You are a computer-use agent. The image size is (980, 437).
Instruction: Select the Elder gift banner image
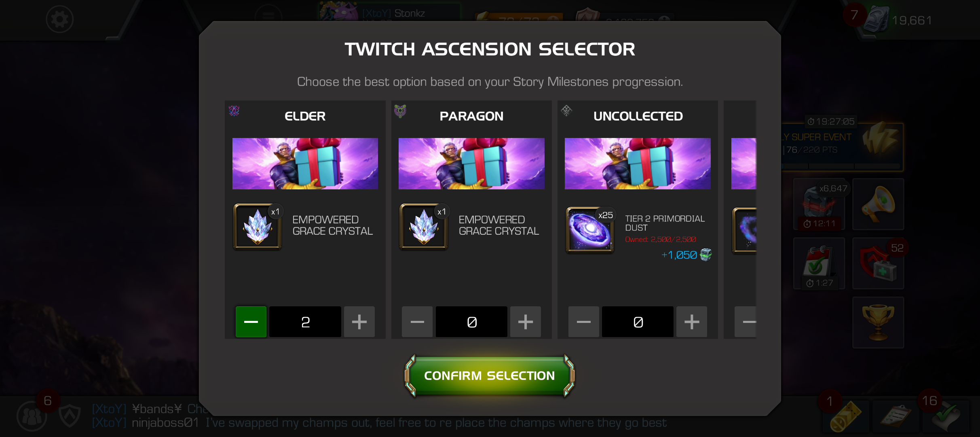[305, 163]
